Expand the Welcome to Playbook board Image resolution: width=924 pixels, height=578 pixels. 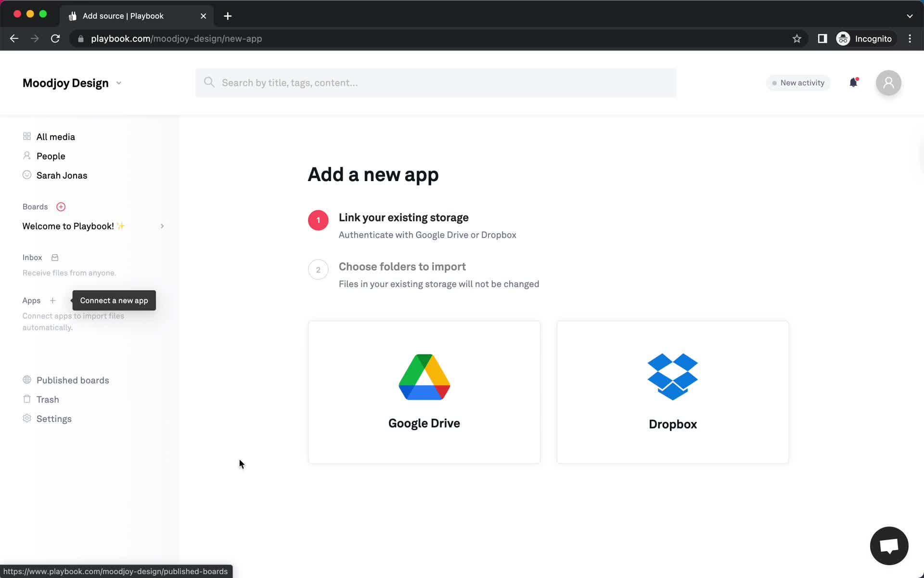(x=162, y=226)
